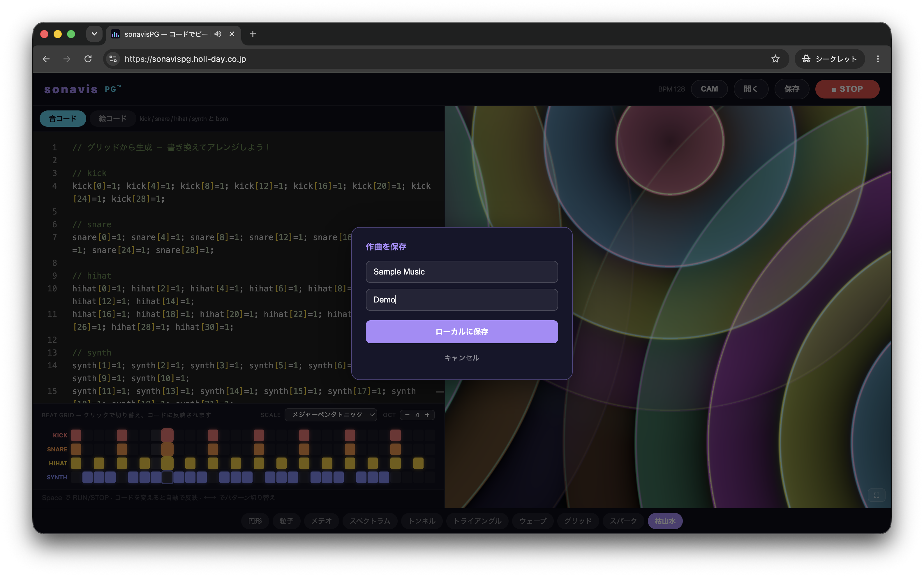Viewport: 924px width, 577px height.
Task: Click the '// snare' comment line
Action: (92, 224)
